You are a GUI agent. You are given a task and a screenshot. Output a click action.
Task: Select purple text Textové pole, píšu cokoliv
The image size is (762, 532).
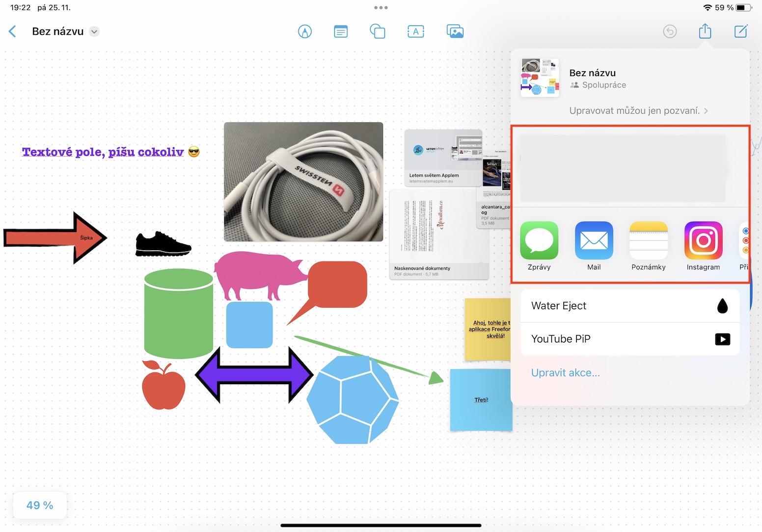coord(103,152)
